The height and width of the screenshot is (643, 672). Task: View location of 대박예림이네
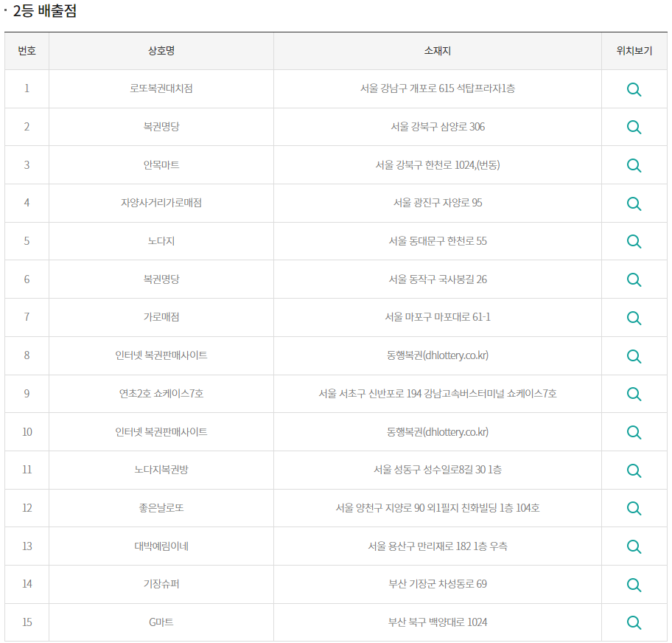tap(634, 546)
